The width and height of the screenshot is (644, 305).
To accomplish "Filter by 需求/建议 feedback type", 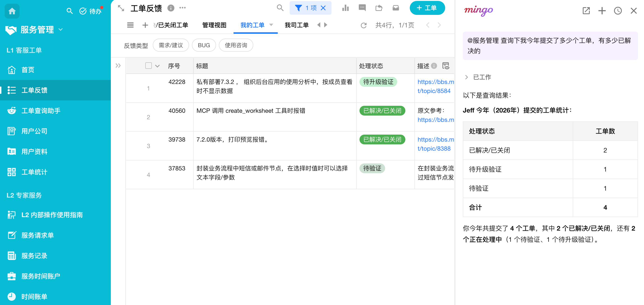I will (x=171, y=45).
